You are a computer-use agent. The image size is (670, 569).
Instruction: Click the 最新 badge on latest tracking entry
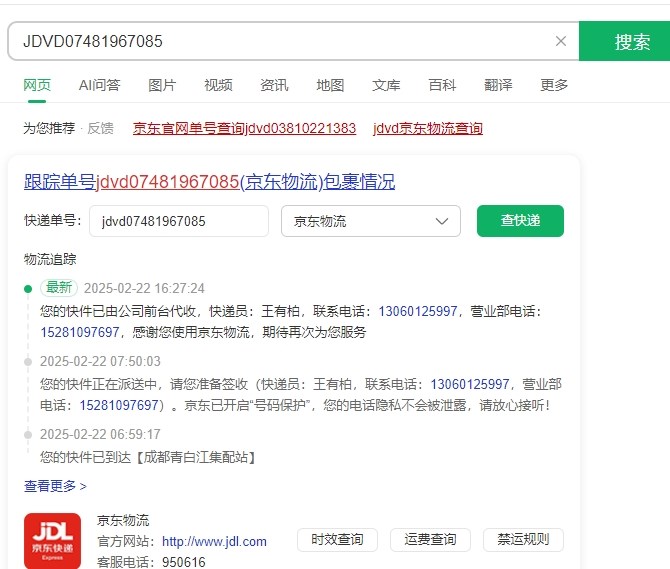click(x=59, y=287)
